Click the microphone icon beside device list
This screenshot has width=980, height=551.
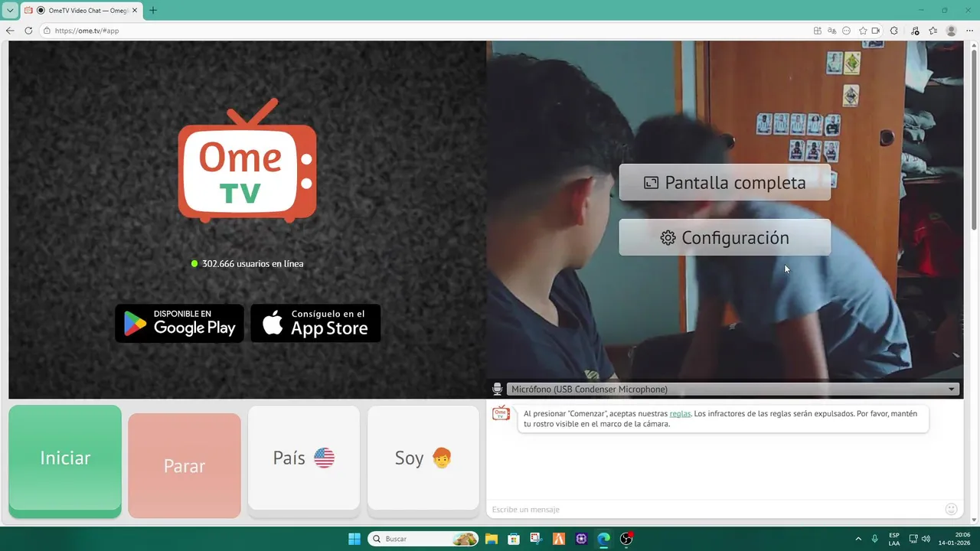[498, 390]
